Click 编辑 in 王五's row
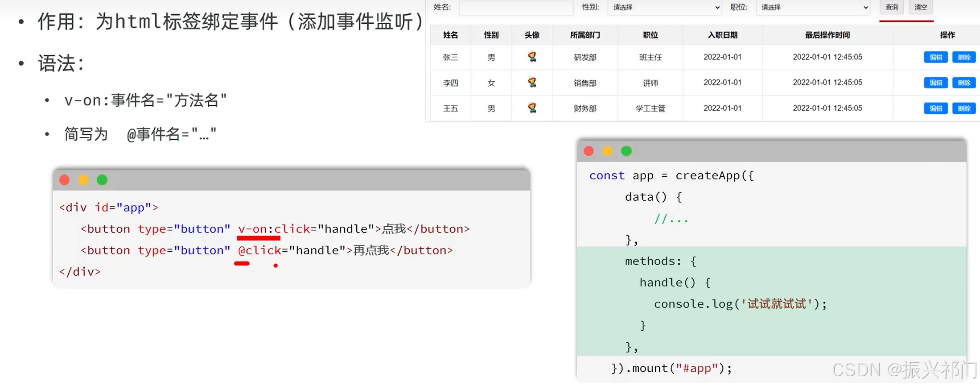 click(x=935, y=108)
